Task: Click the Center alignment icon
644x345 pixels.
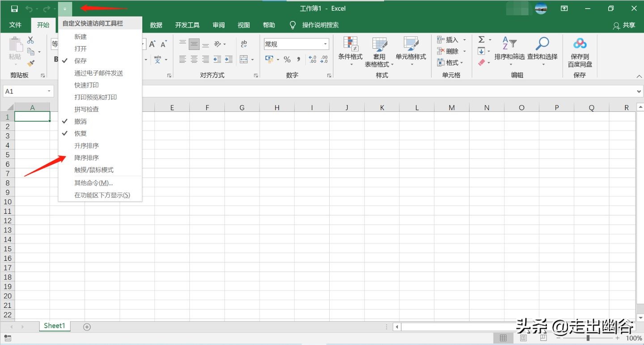Action: tap(194, 59)
